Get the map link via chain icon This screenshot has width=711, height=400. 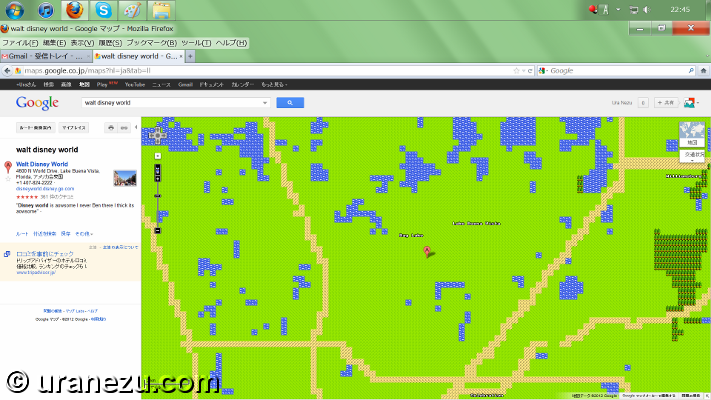[x=124, y=128]
